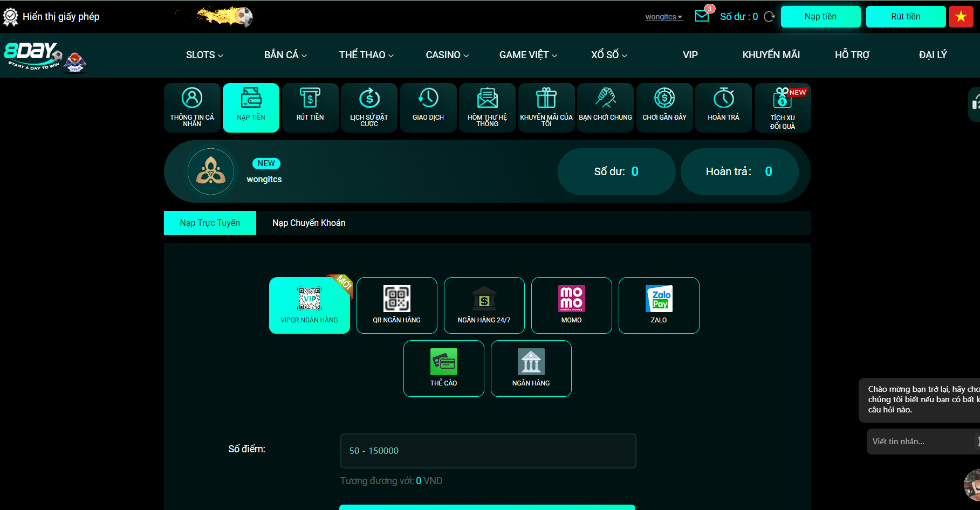Click the user avatar emblem

point(211,171)
